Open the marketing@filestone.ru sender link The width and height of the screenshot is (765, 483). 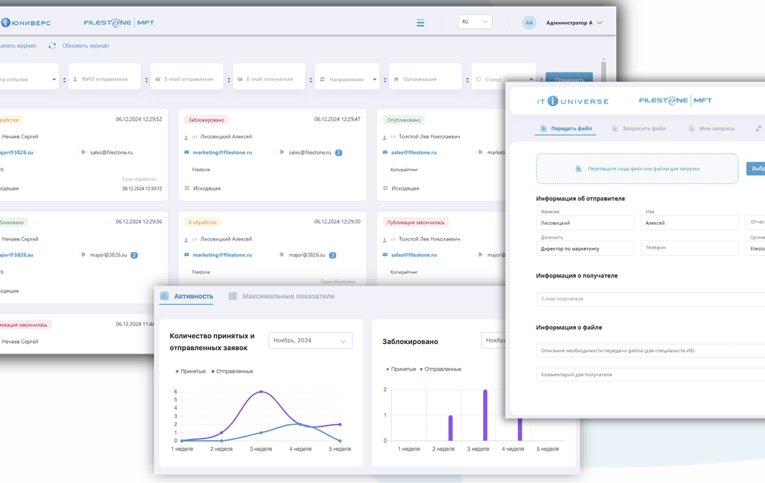(222, 153)
